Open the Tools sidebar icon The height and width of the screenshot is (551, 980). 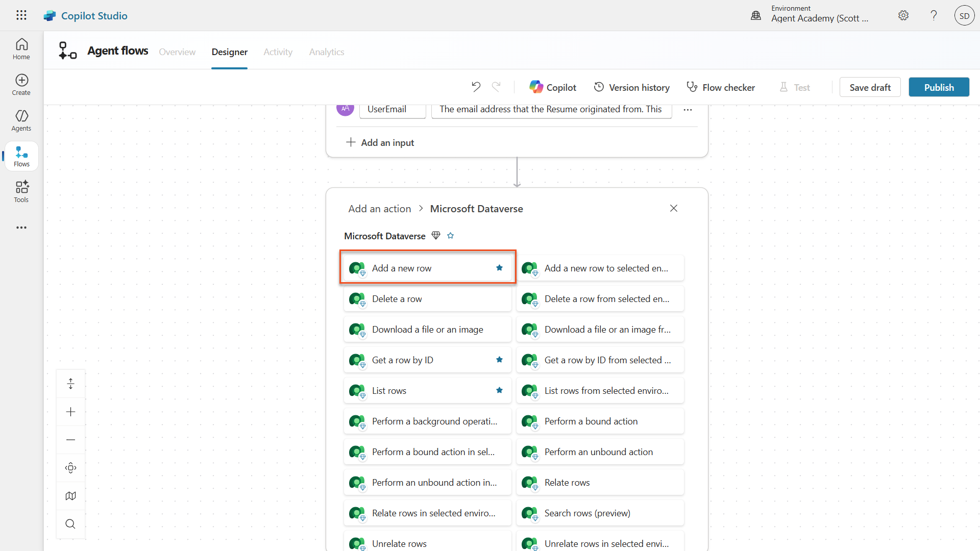[21, 192]
